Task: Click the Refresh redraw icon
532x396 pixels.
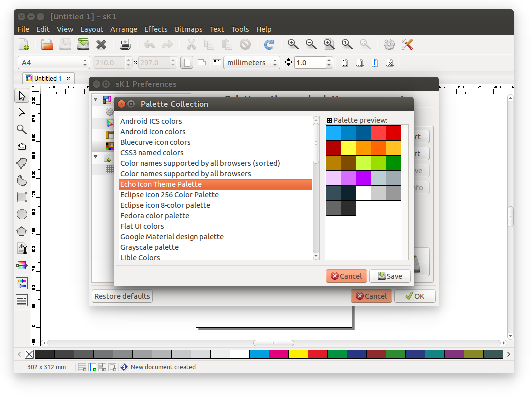Action: pyautogui.click(x=269, y=45)
